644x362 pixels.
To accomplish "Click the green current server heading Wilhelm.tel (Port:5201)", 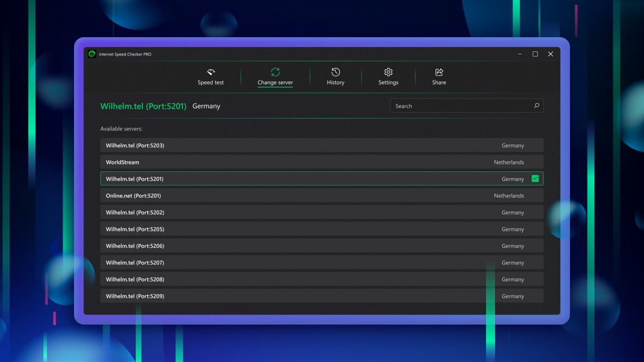I will 143,106.
